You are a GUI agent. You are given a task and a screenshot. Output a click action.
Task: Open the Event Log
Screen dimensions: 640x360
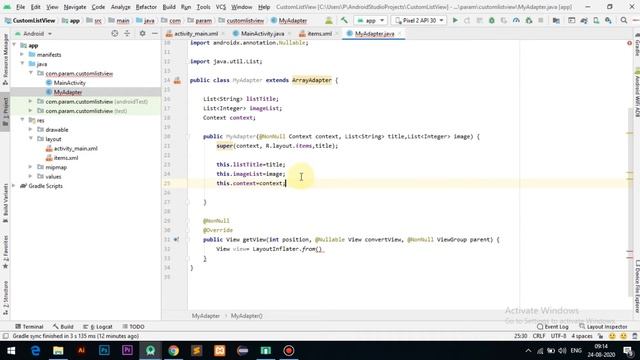pyautogui.click(x=553, y=327)
